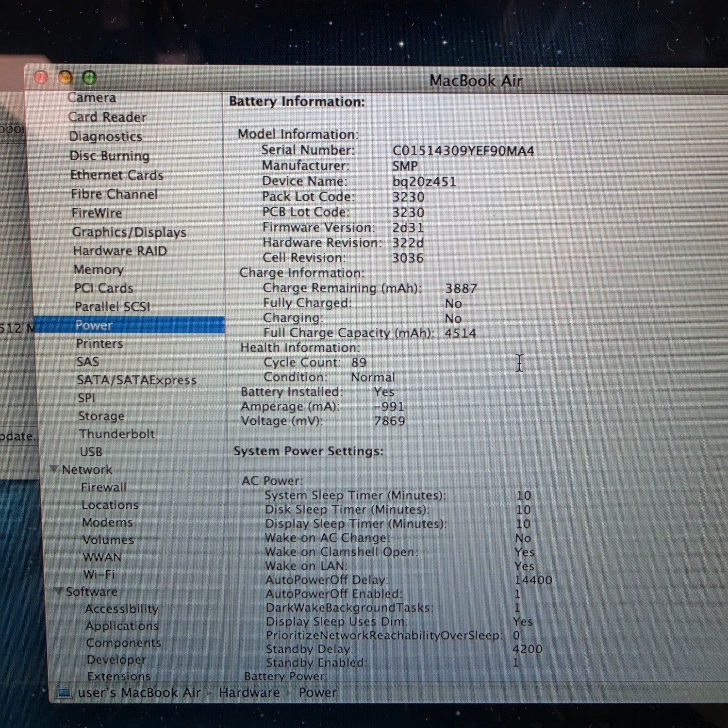Click the Full Charge Capacity value 4514
The height and width of the screenshot is (728, 728).
pos(461,333)
